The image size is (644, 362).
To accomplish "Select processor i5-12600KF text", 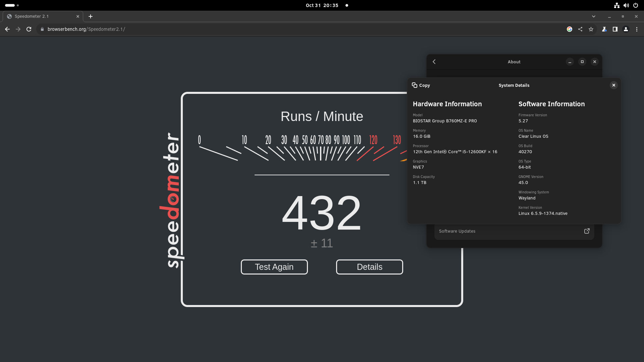I will (x=455, y=152).
